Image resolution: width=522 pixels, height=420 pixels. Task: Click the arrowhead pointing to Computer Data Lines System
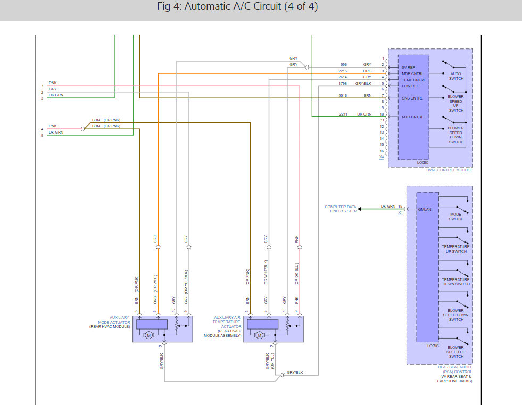click(x=360, y=209)
